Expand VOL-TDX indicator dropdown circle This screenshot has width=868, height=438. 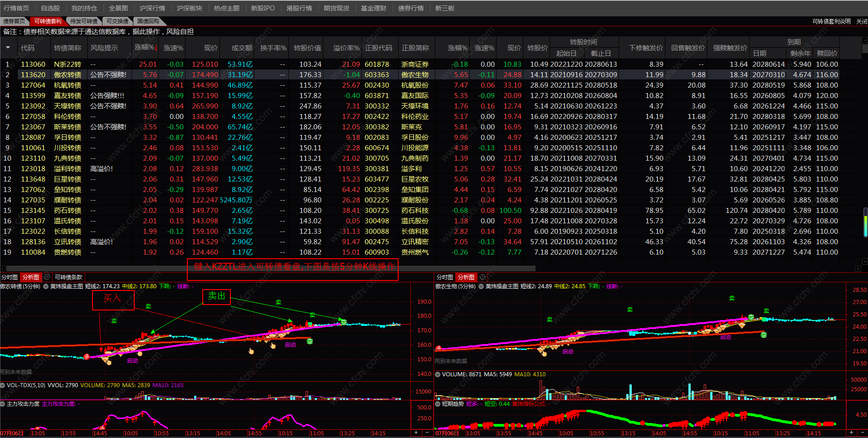click(x=3, y=385)
